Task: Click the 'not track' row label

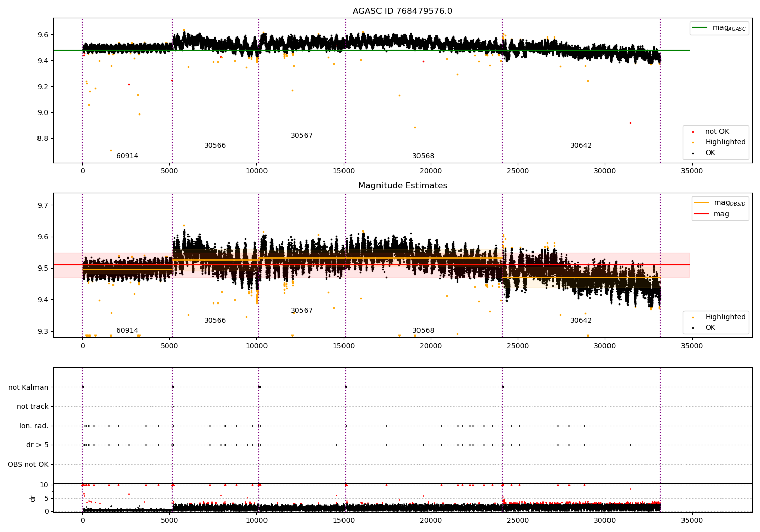Action: pyautogui.click(x=32, y=406)
